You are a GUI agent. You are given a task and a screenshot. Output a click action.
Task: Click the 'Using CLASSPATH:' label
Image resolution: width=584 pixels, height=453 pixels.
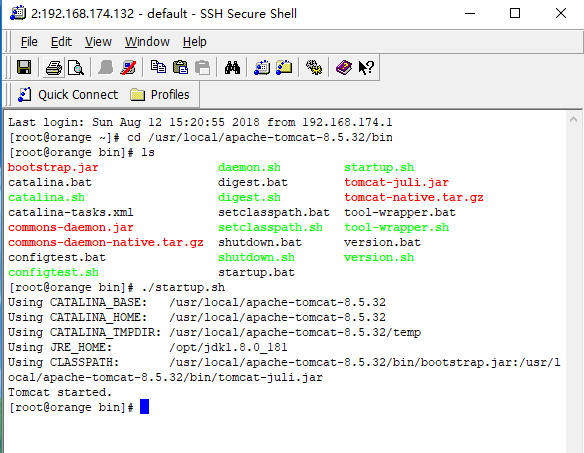coord(63,362)
